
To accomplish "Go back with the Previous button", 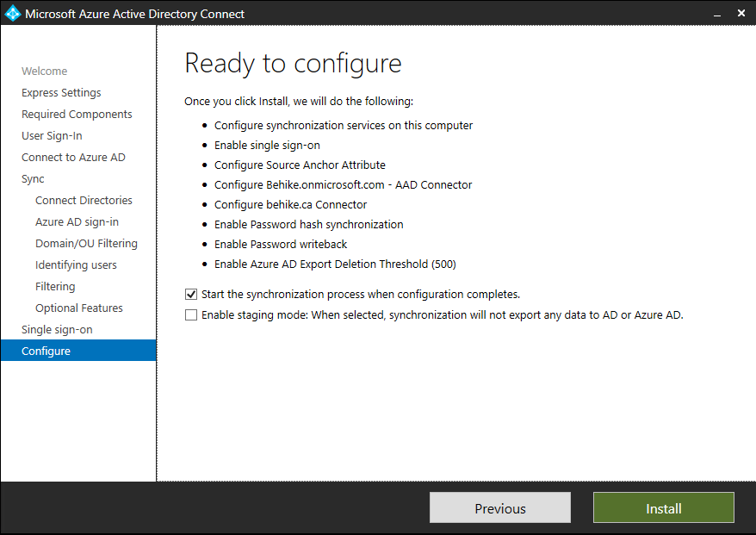I will pos(499,508).
